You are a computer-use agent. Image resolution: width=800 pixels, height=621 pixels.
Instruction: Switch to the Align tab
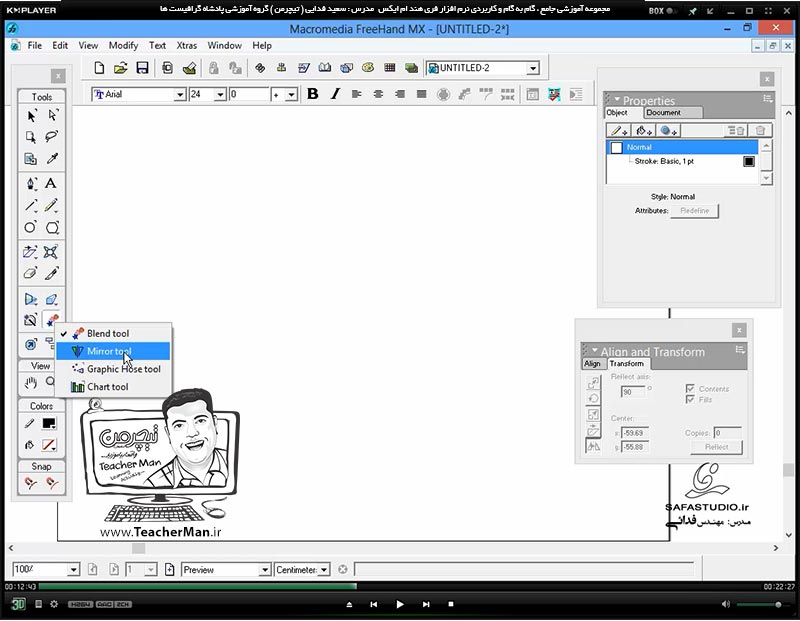click(x=592, y=364)
